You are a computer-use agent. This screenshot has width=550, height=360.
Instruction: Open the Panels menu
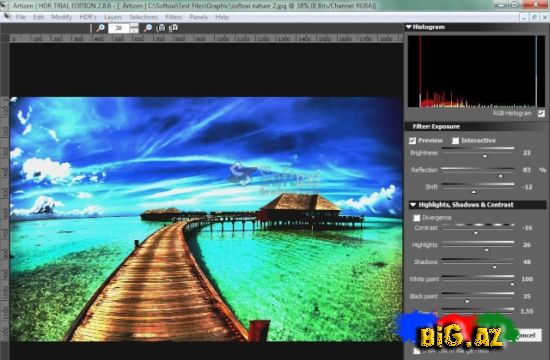coord(199,17)
